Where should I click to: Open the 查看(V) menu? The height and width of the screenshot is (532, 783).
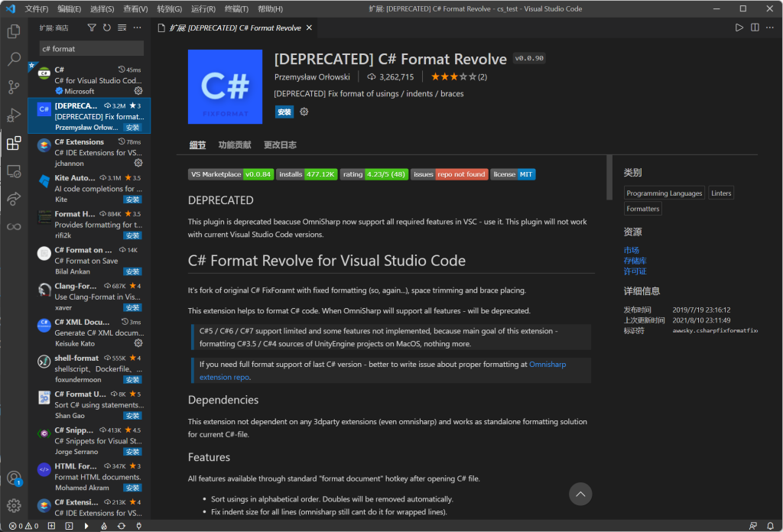[136, 9]
